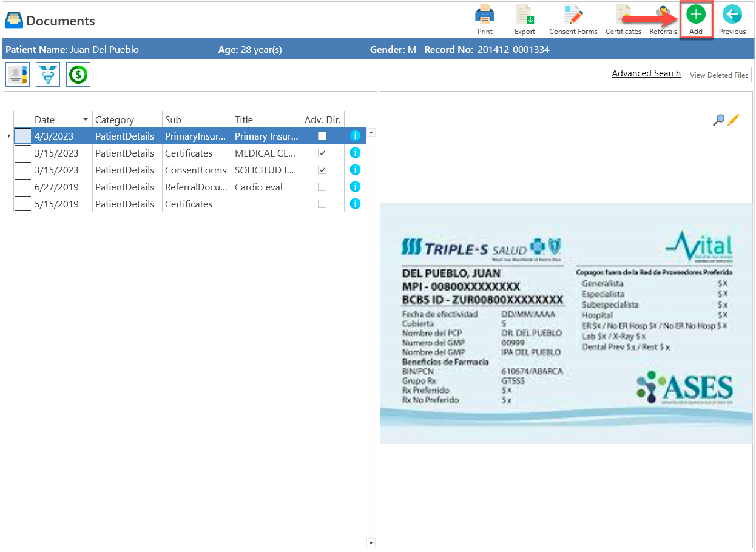
Task: Toggle the Adv. Dir. checkbox for the 5/15/2019 row
Action: 322,204
